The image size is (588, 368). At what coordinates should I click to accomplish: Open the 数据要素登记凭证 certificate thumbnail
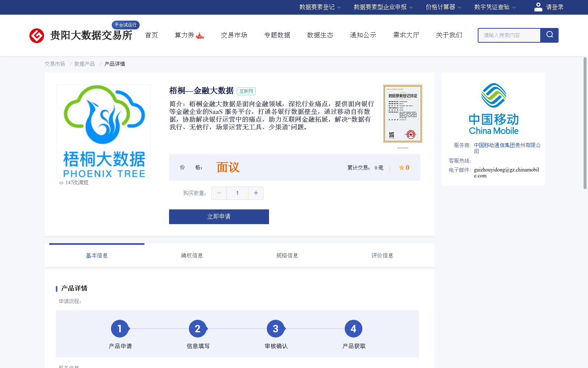tap(403, 114)
